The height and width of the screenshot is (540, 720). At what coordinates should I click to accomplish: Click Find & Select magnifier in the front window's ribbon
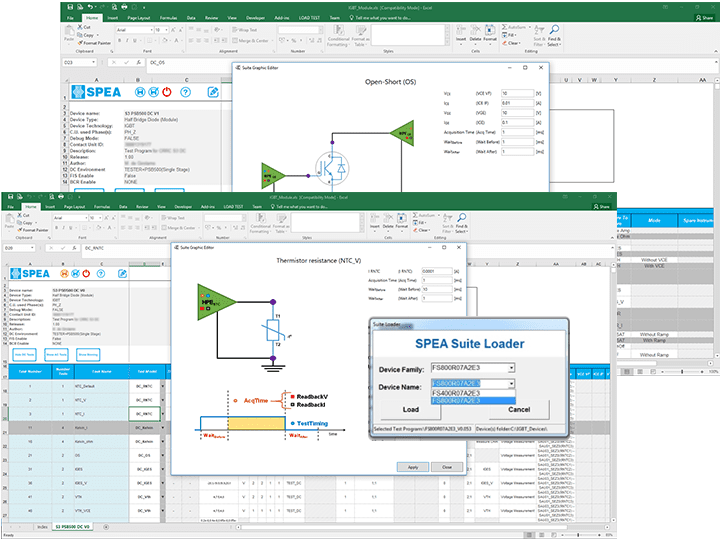click(x=461, y=217)
